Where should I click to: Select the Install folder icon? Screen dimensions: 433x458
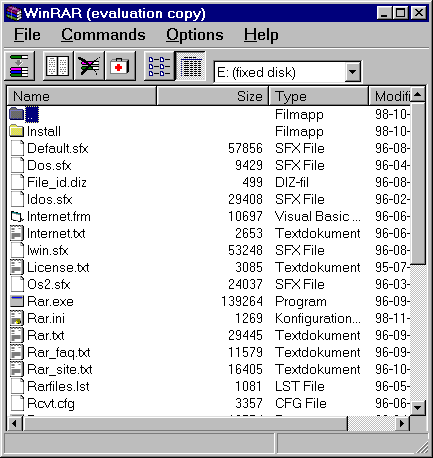[x=17, y=131]
